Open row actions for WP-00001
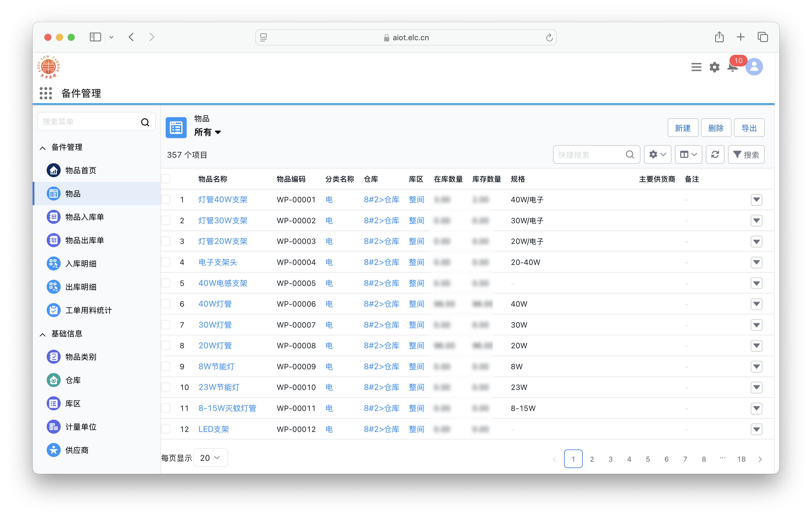812x517 pixels. tap(756, 200)
